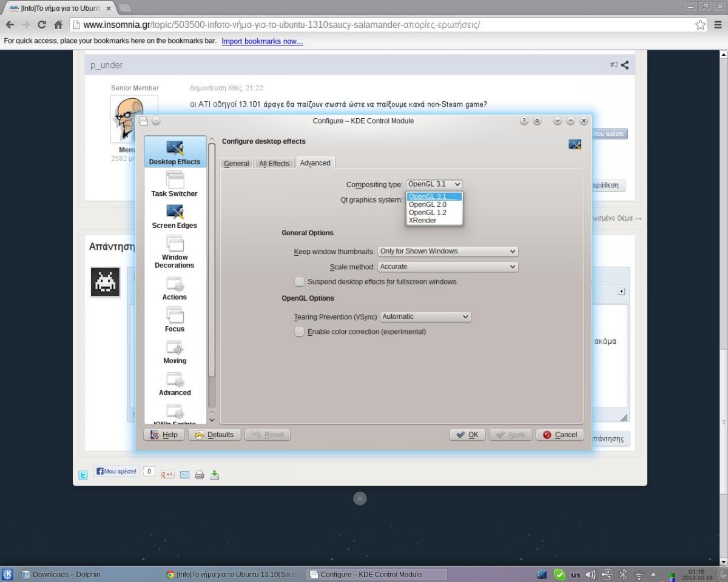The height and width of the screenshot is (582, 728).
Task: Select OpenGL 1.2 in the list
Action: coord(434,212)
